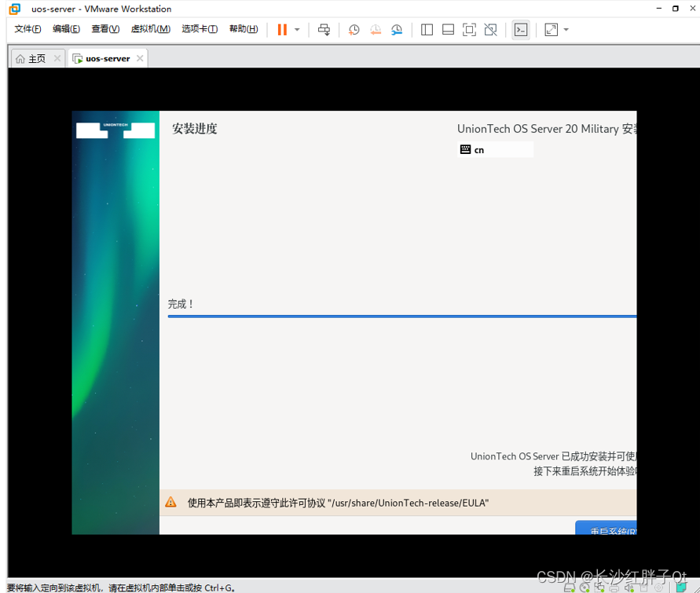Image resolution: width=700 pixels, height=593 pixels.
Task: Expand the stretch display dropdown arrow
Action: click(566, 30)
